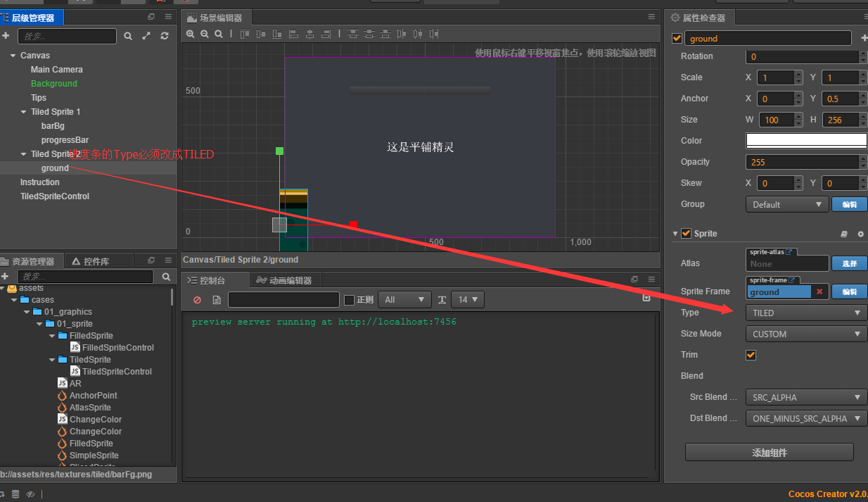The height and width of the screenshot is (502, 868).
Task: Click the asset search magnifier icon
Action: click(166, 277)
